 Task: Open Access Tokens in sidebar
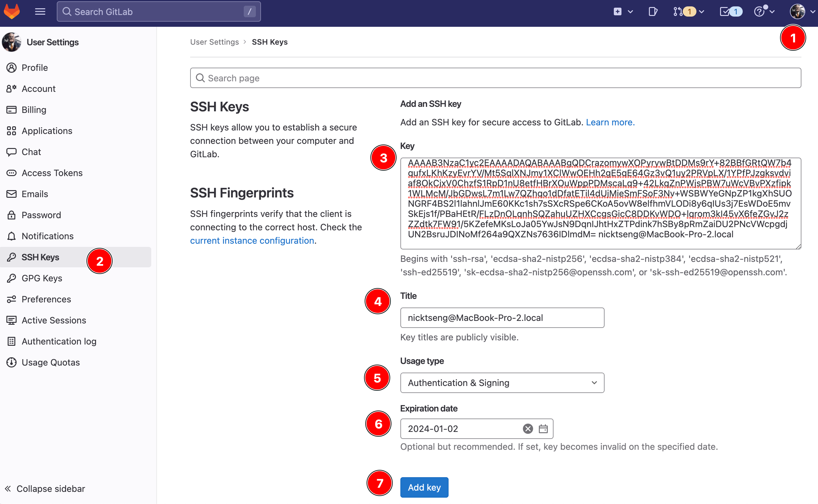(52, 173)
